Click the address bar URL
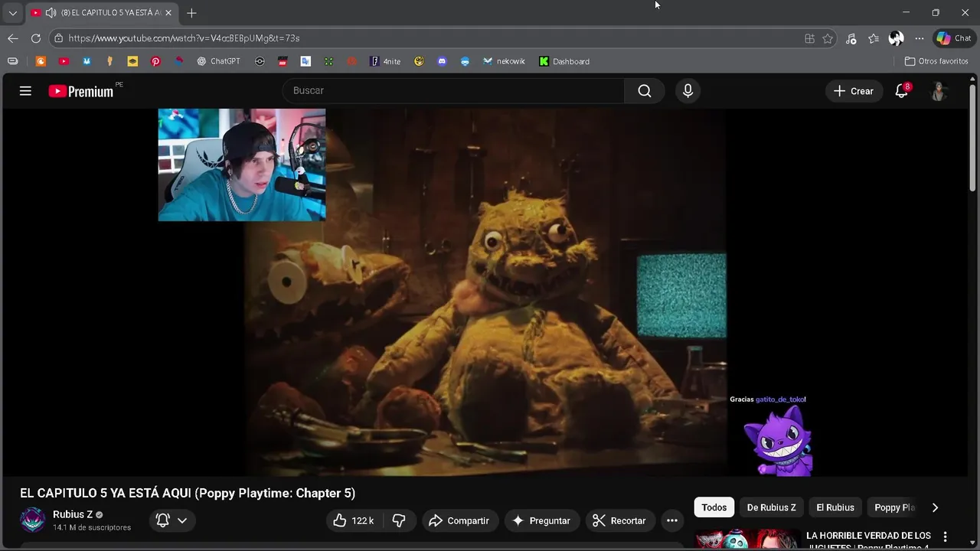The height and width of the screenshot is (551, 980). coord(184,38)
